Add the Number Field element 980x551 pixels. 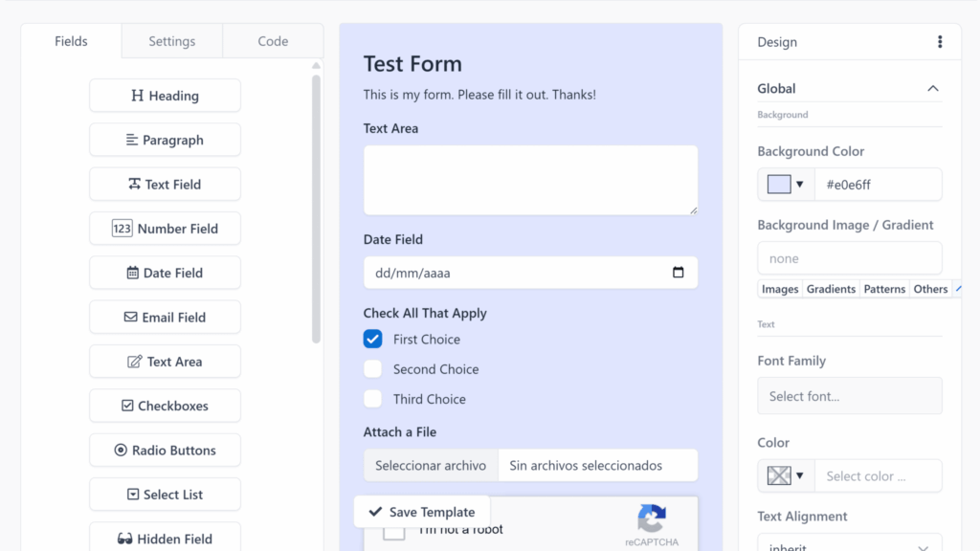165,229
